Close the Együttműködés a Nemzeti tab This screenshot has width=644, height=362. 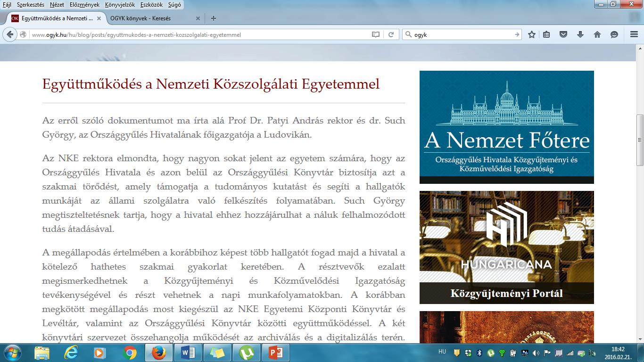(99, 18)
